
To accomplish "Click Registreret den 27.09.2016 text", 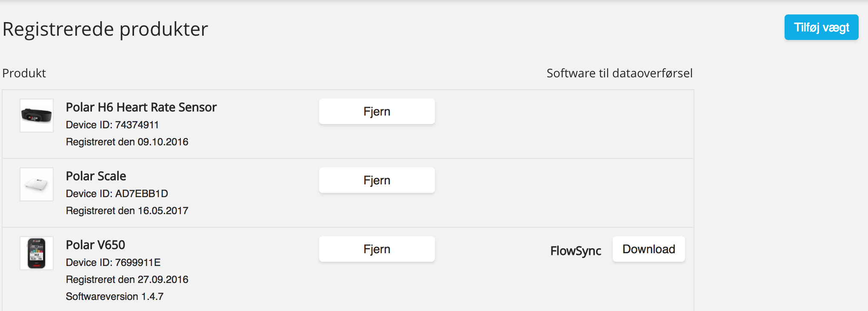I will [x=127, y=280].
